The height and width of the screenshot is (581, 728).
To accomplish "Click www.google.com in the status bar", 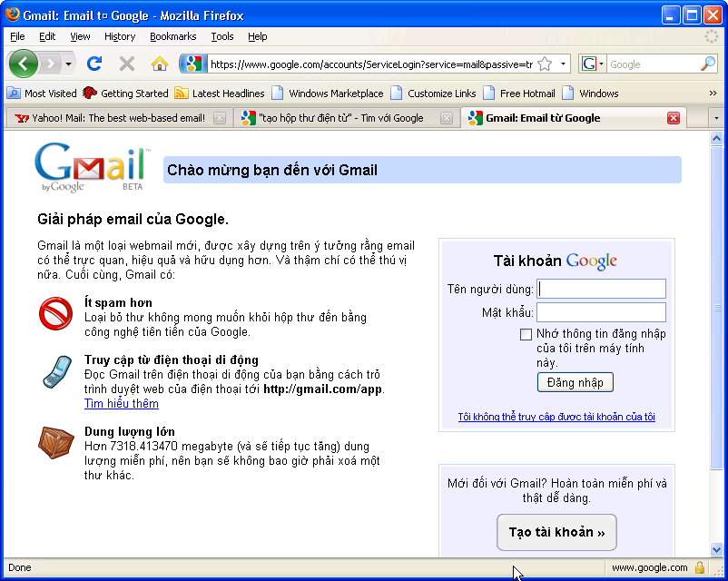I will point(650,567).
